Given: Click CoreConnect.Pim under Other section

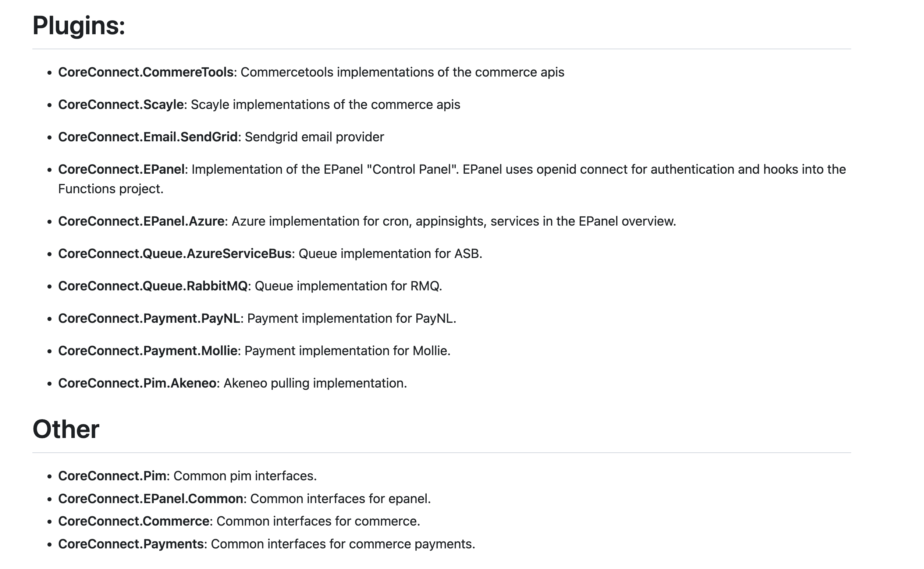Looking at the screenshot, I should [112, 476].
